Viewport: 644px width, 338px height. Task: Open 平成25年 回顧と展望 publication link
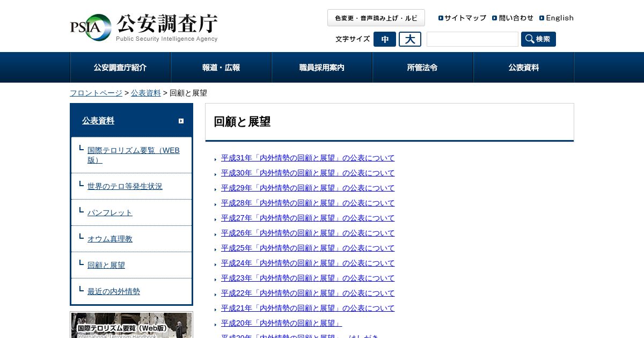pyautogui.click(x=308, y=248)
